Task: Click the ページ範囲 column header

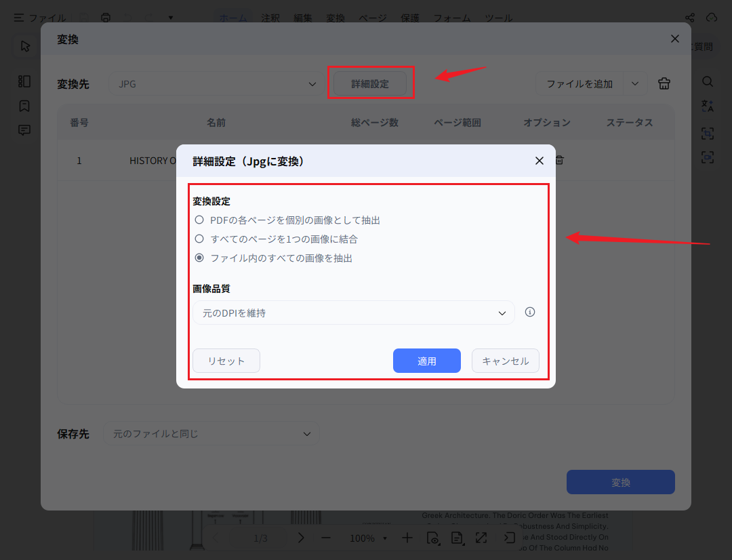Action: point(457,122)
